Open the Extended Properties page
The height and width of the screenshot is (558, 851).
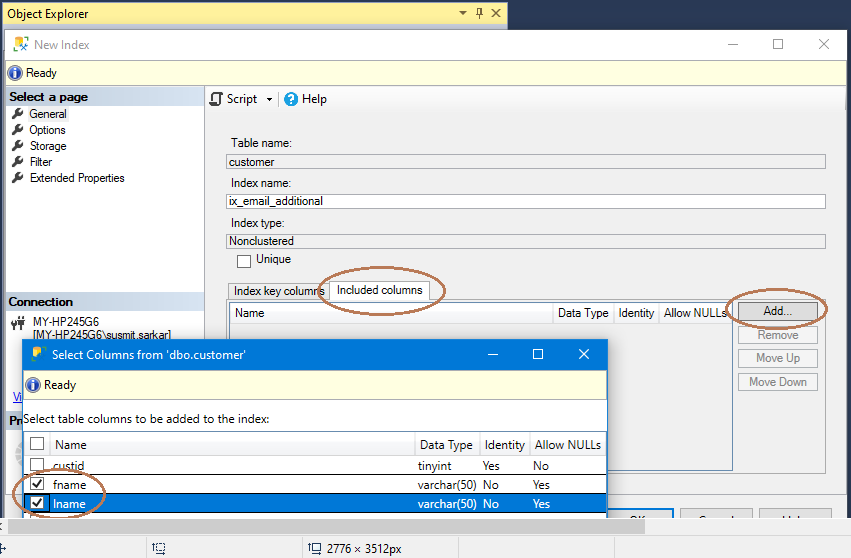click(76, 178)
